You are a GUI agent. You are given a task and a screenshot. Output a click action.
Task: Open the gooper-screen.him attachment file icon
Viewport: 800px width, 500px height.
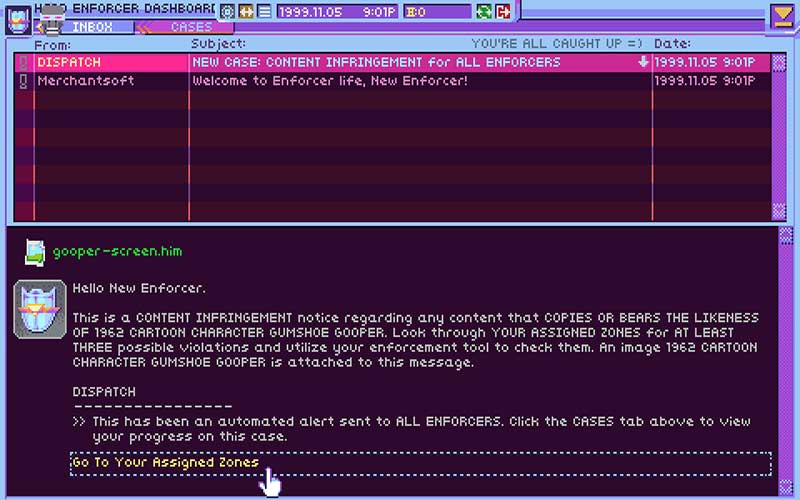tap(36, 251)
